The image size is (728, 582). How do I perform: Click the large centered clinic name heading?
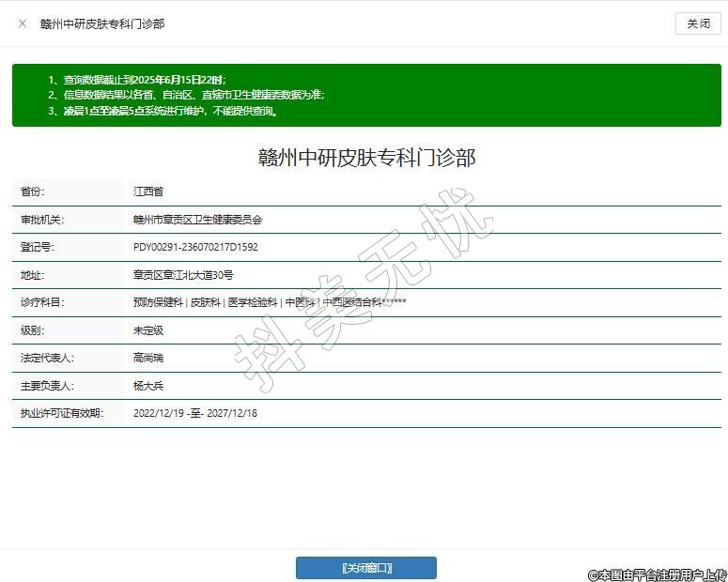click(x=366, y=157)
